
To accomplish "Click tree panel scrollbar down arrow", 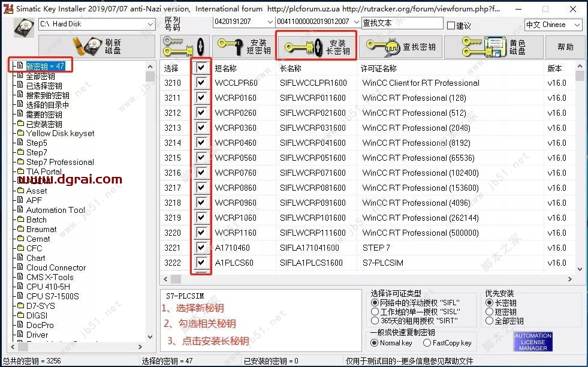I will point(150,336).
